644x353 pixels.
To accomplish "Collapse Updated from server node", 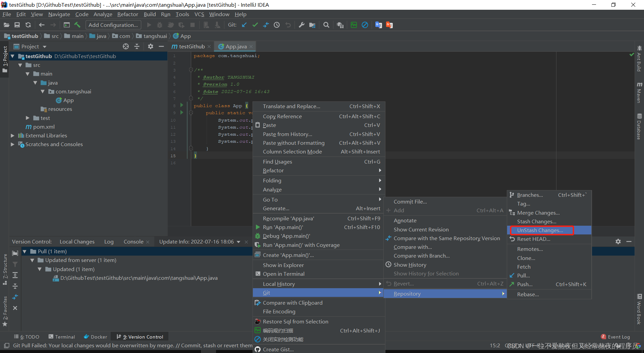I will click(32, 260).
